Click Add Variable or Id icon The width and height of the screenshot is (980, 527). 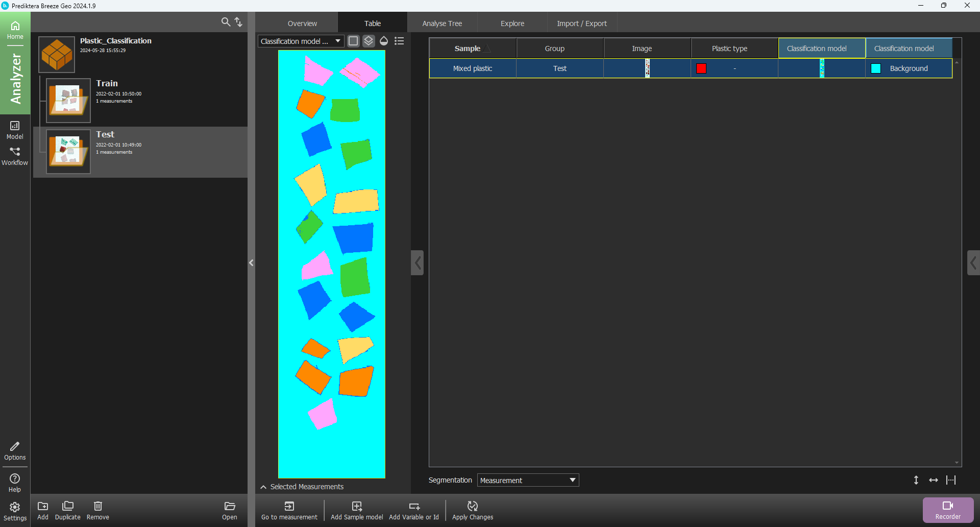pyautogui.click(x=414, y=510)
